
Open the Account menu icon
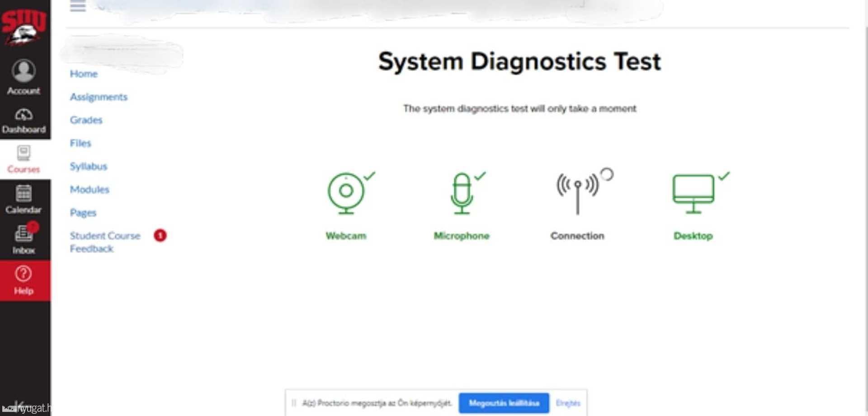coord(24,71)
